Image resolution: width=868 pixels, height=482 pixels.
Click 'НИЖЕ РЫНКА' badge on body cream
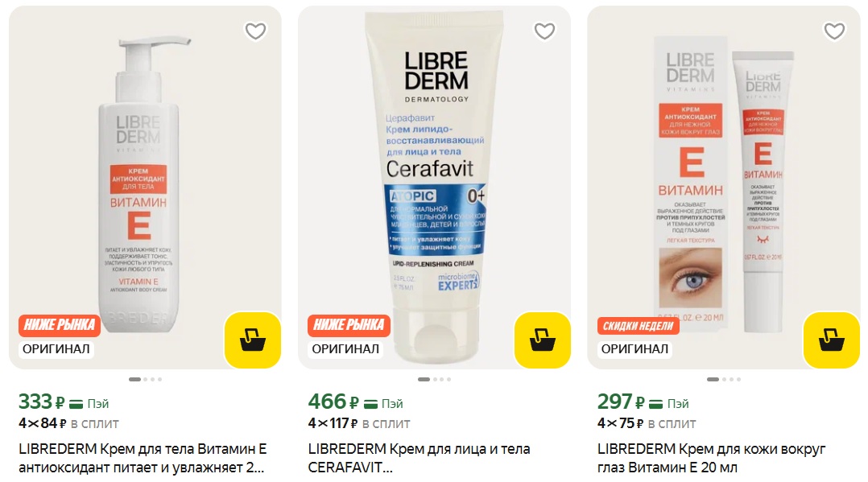(x=60, y=325)
